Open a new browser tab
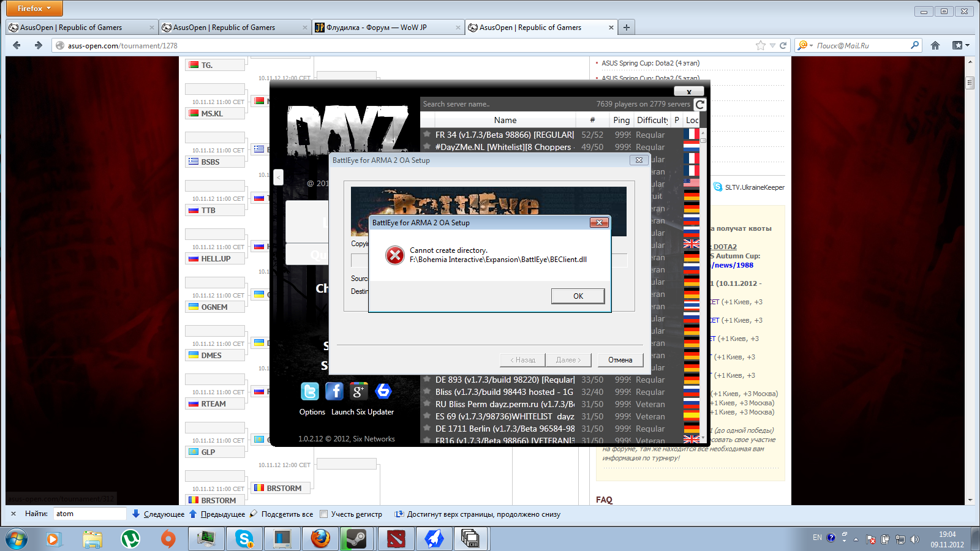This screenshot has height=551, width=980. (626, 28)
